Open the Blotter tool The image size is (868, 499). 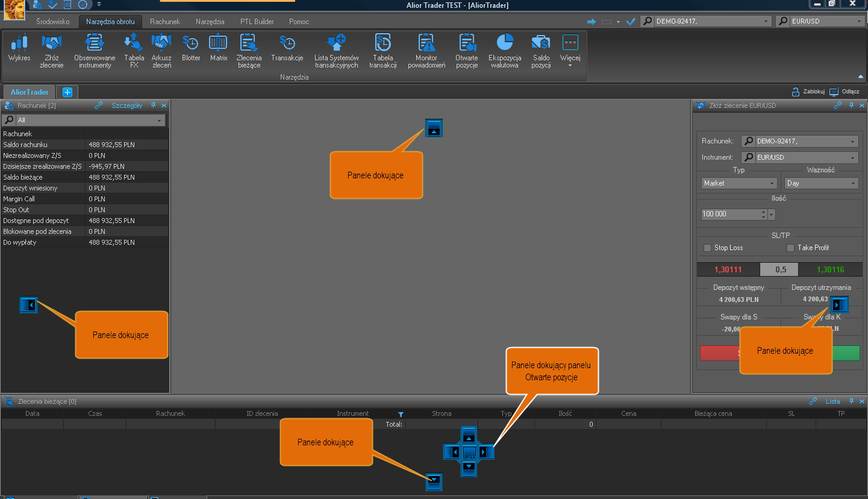191,48
